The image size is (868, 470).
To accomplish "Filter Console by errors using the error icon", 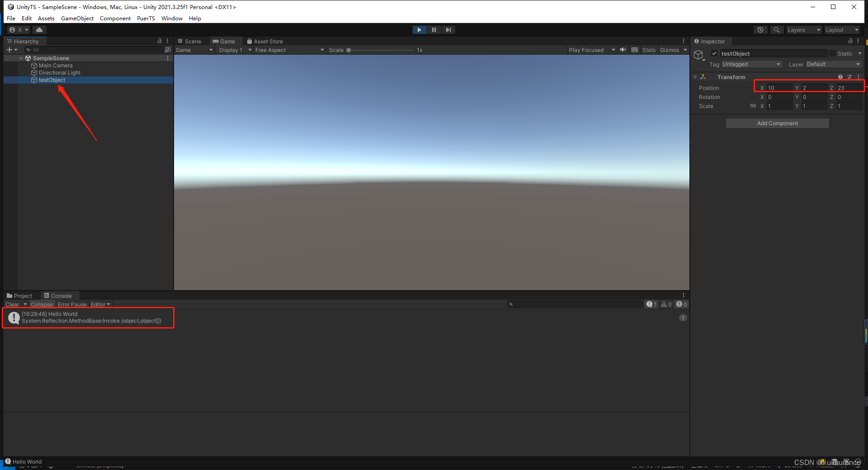I will click(680, 304).
